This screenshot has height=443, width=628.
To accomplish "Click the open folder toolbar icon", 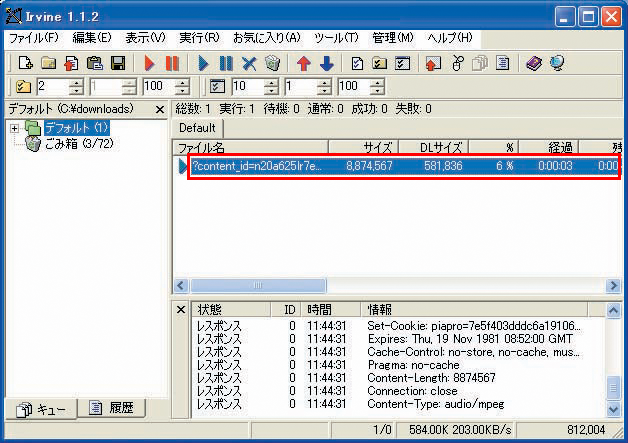I will pyautogui.click(x=48, y=63).
